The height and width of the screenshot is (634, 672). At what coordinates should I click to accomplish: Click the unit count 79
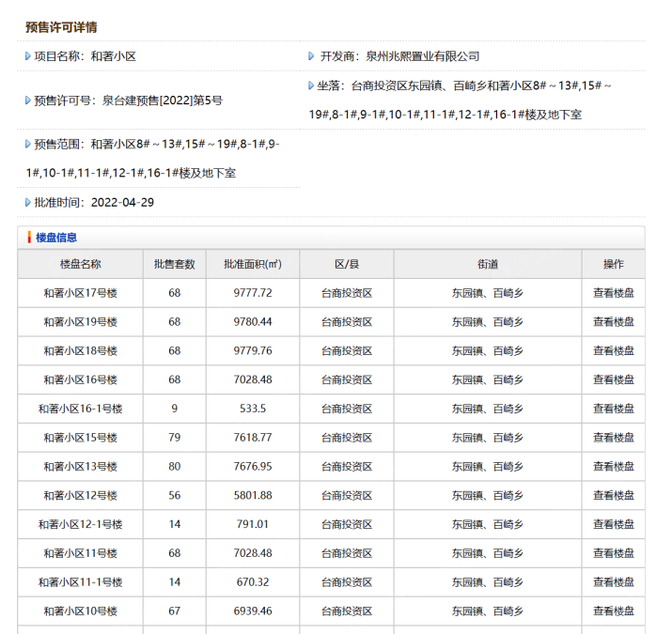(175, 438)
